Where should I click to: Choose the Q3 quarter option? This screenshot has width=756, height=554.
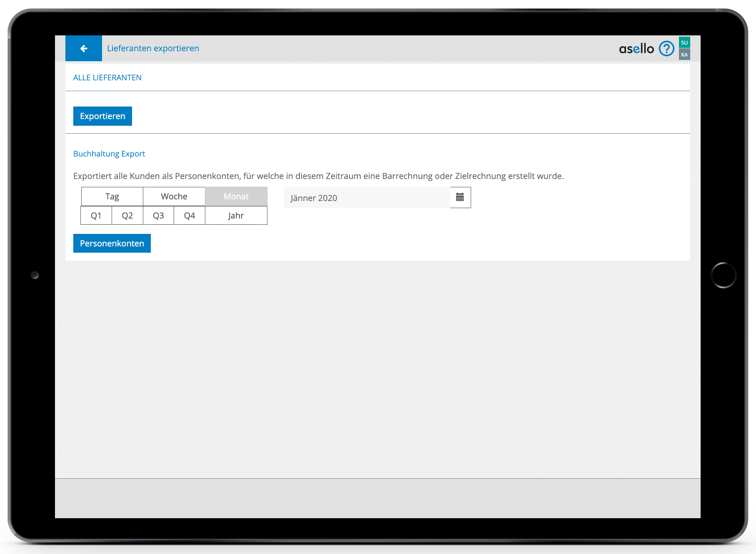(158, 216)
